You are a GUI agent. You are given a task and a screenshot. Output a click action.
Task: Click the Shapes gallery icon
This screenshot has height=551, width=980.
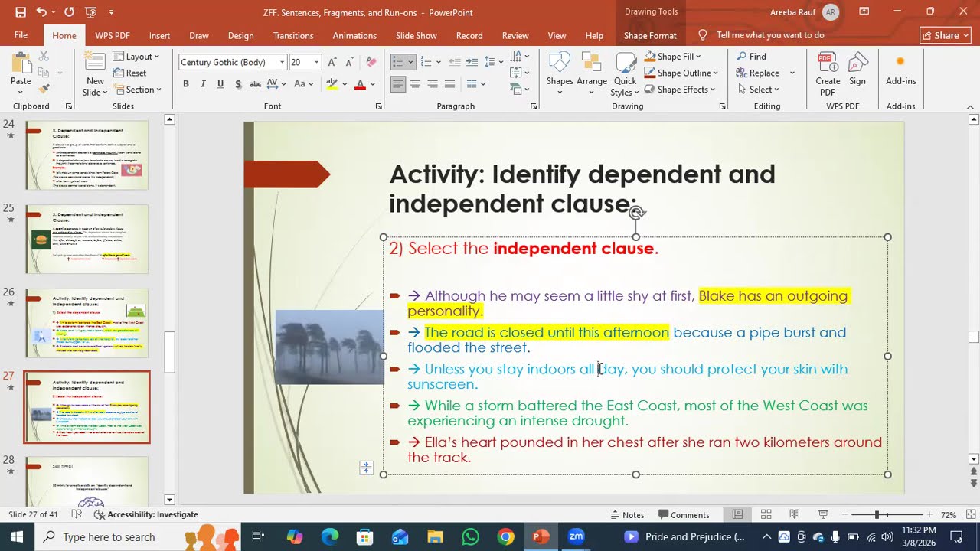click(x=560, y=63)
